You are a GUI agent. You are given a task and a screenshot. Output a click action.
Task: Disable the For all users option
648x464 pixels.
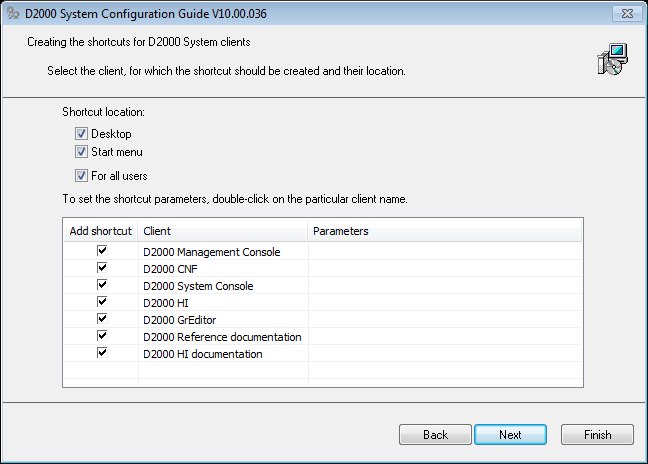pyautogui.click(x=81, y=176)
